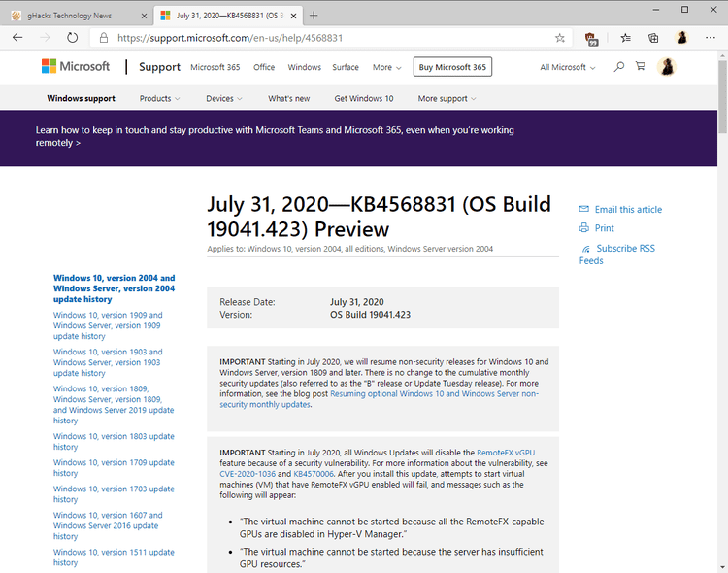The height and width of the screenshot is (573, 728).
Task: Expand the Devices dropdown
Action: click(x=224, y=98)
